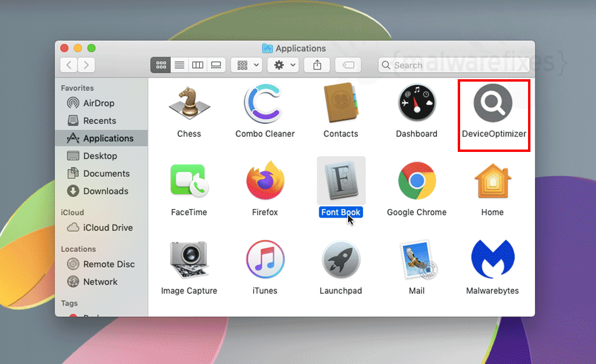Click into the Search field
The width and height of the screenshot is (596, 364).
pyautogui.click(x=454, y=65)
